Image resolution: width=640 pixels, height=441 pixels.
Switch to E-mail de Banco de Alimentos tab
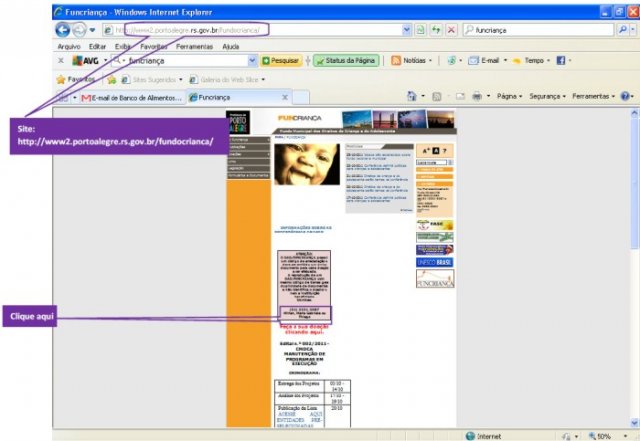point(132,98)
